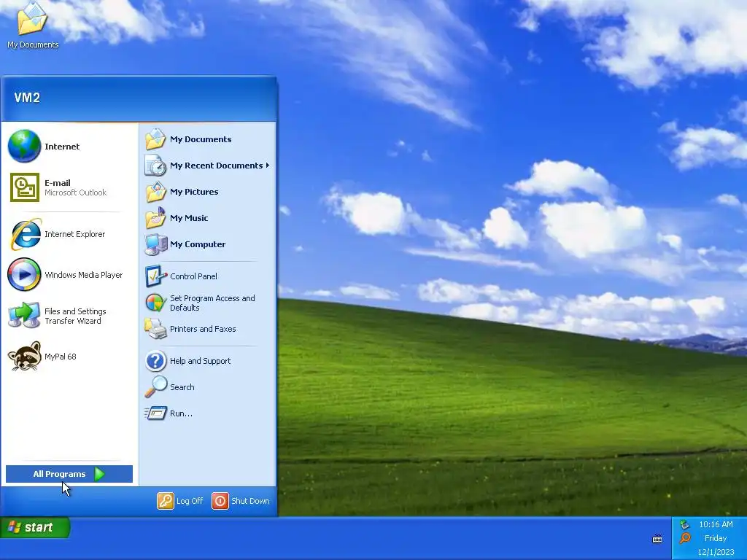Choose the Windows Media Player label

(83, 275)
